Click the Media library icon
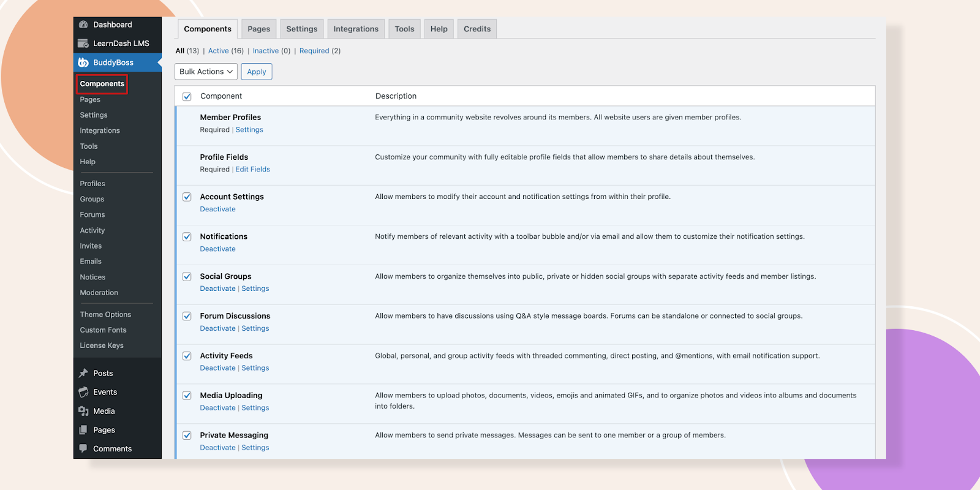Viewport: 980px width, 490px height. (83, 411)
